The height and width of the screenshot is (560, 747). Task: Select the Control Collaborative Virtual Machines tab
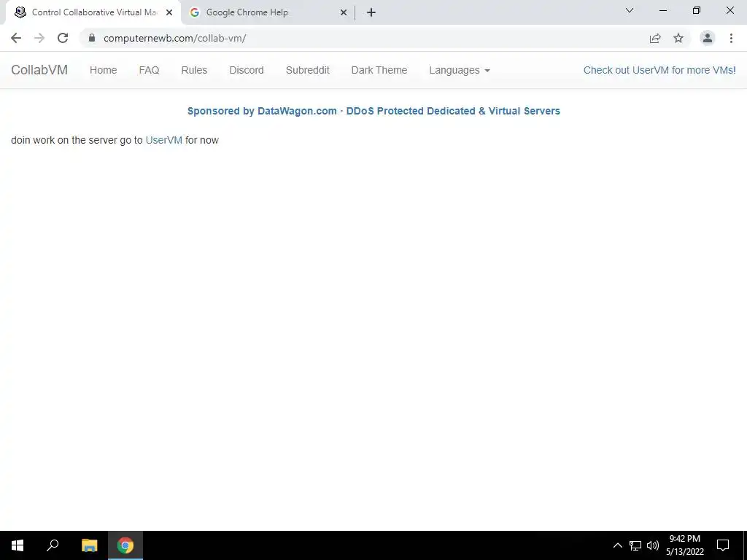[x=93, y=12]
